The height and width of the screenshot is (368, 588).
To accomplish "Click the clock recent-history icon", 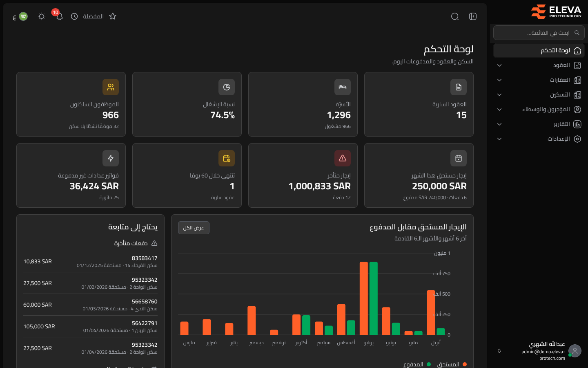I will click(x=74, y=16).
